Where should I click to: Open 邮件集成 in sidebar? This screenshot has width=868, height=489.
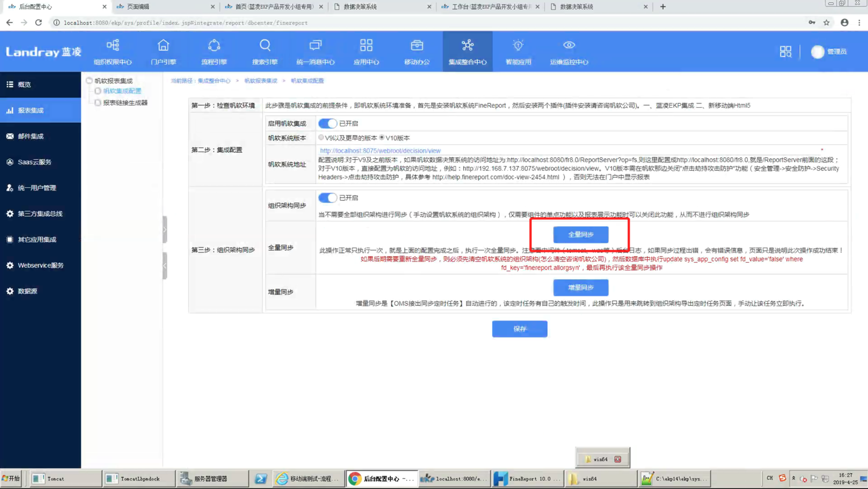[x=40, y=136]
